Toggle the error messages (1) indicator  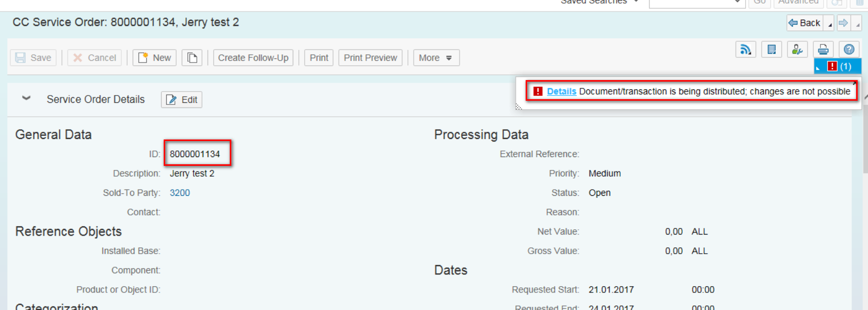click(x=838, y=66)
